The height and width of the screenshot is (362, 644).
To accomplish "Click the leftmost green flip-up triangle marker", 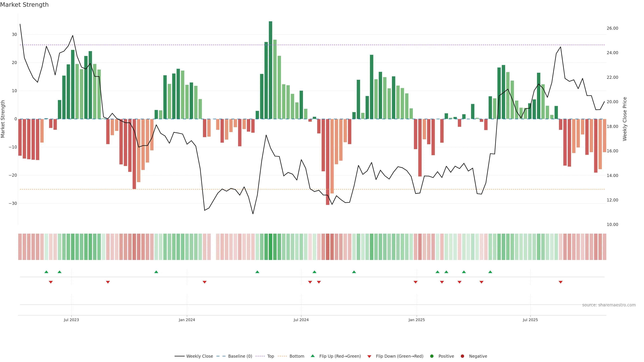I will pyautogui.click(x=46, y=272).
